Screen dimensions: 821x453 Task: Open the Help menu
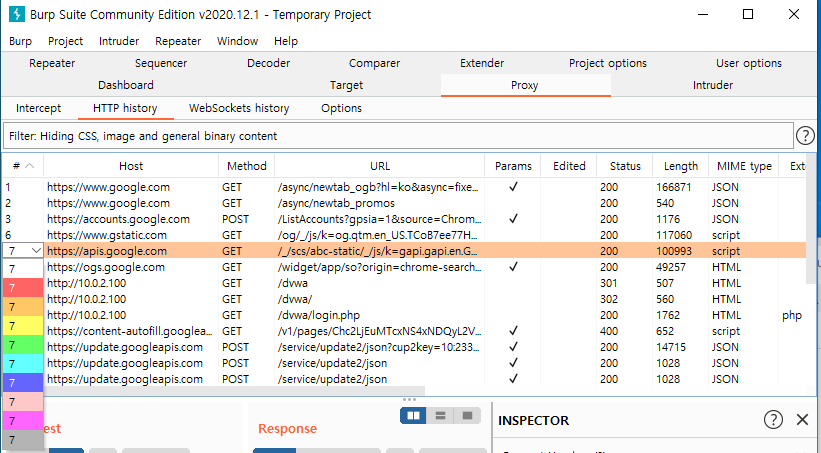pyautogui.click(x=286, y=41)
